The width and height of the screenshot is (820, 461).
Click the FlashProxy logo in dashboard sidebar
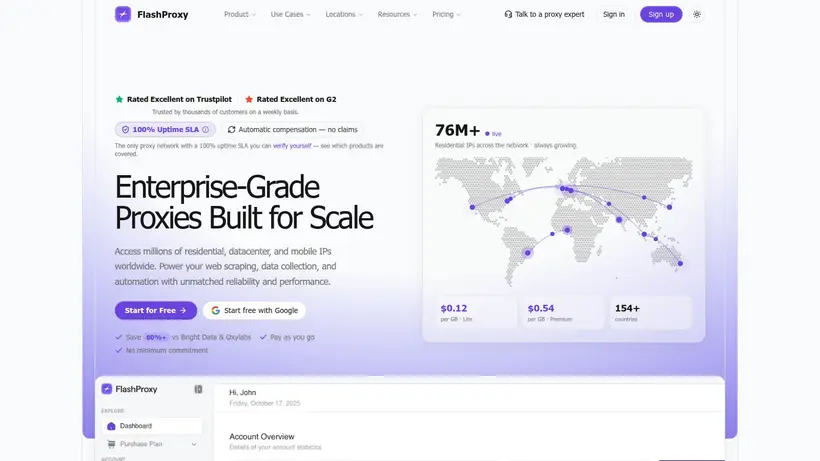107,389
